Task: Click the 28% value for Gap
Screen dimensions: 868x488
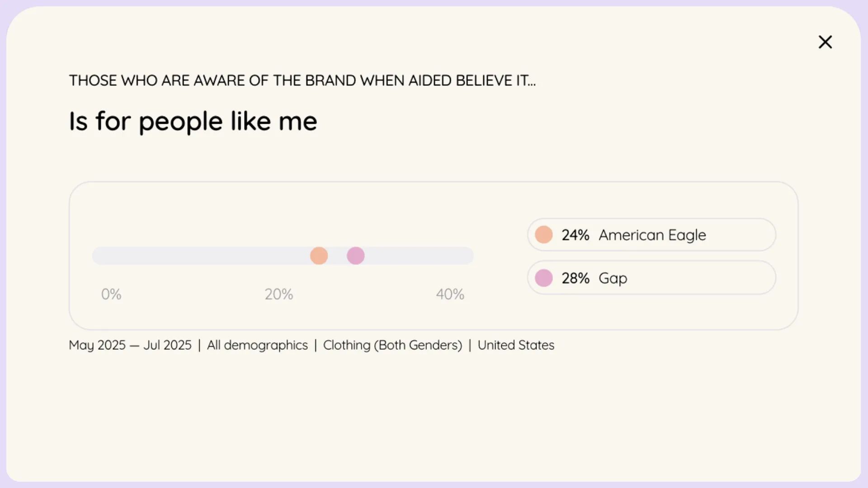Action: 575,278
